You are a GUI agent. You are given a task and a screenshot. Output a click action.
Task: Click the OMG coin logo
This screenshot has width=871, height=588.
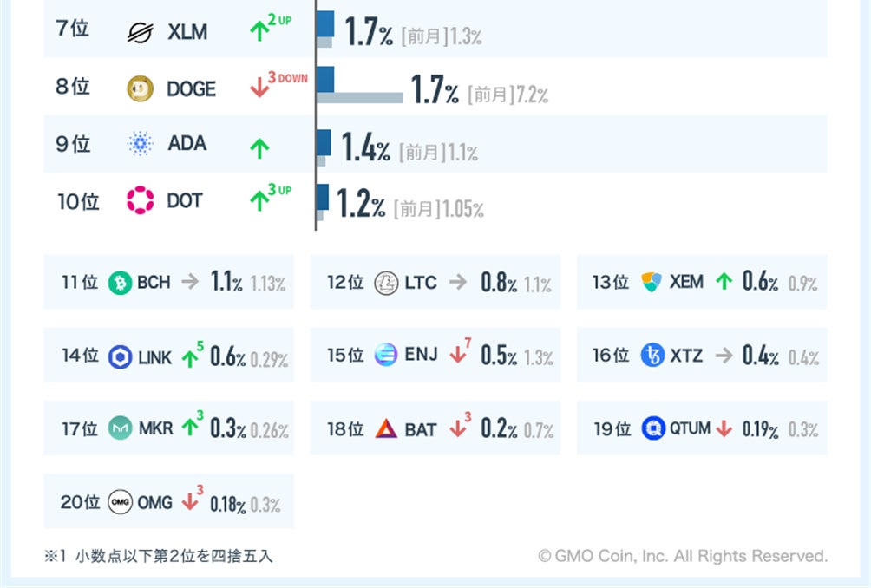[x=121, y=502]
